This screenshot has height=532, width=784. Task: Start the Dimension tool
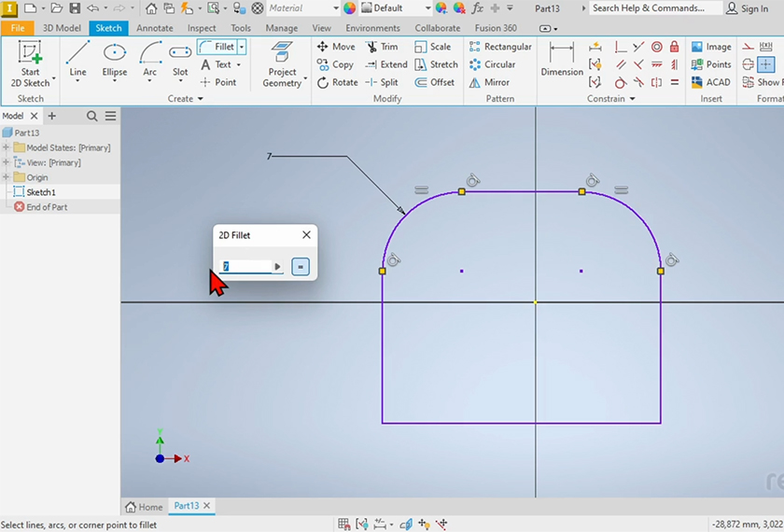(x=562, y=58)
